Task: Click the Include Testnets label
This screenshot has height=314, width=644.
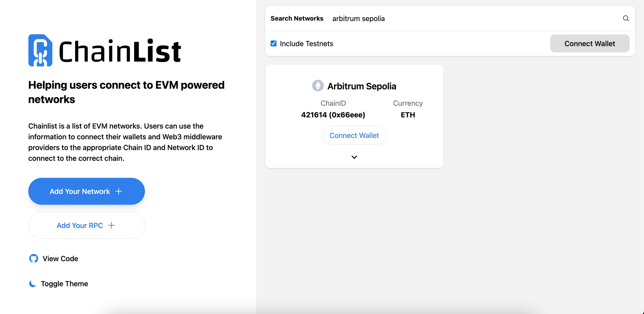Action: [306, 44]
